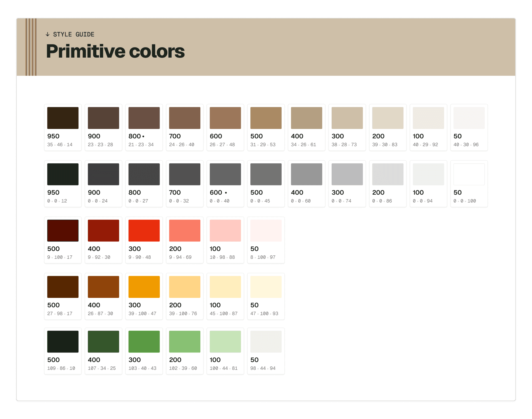This screenshot has width=532, height=419.
Task: Select the brown 950 swatch
Action: [63, 118]
